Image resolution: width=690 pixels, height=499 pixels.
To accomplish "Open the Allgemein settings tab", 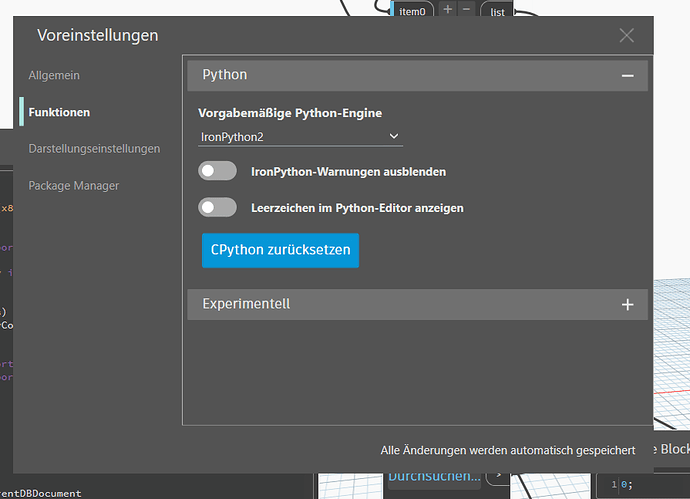I will click(54, 75).
